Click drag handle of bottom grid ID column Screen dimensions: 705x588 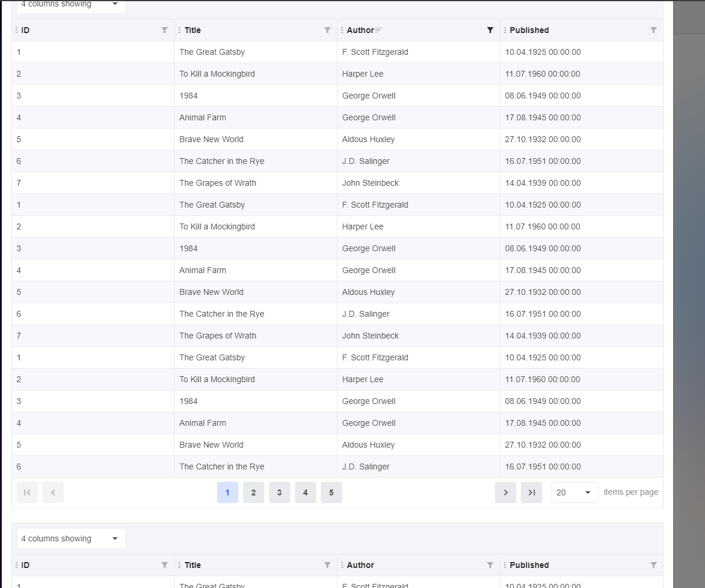(x=17, y=565)
